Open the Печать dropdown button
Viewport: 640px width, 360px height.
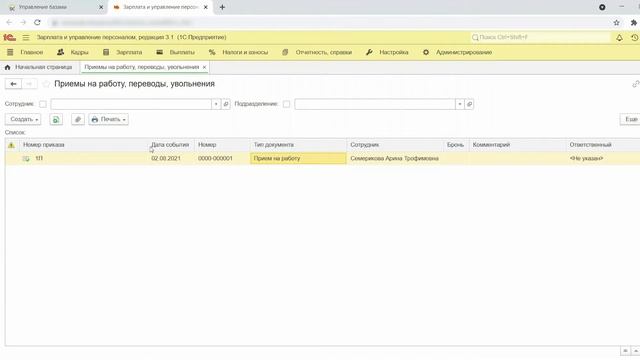coord(109,120)
